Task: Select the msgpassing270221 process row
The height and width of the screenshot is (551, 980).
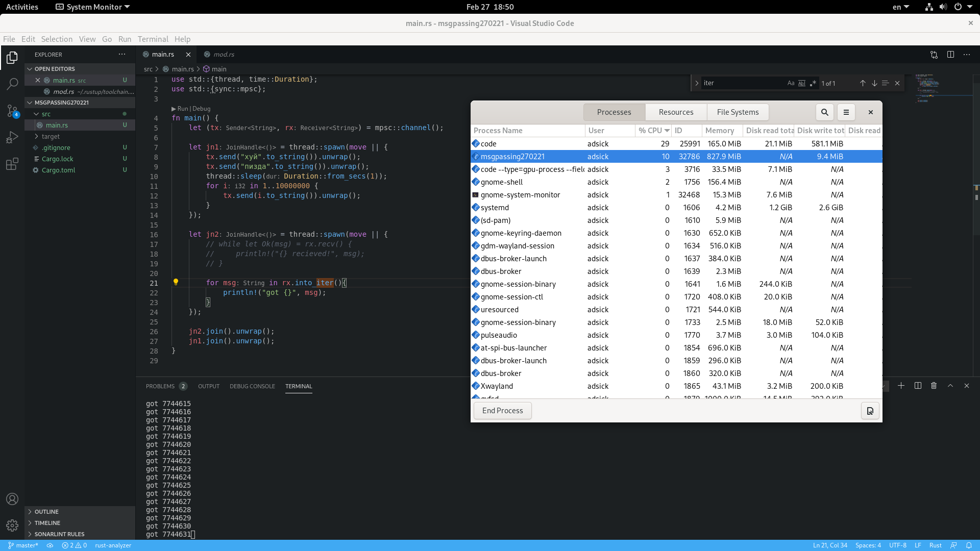Action: click(676, 157)
